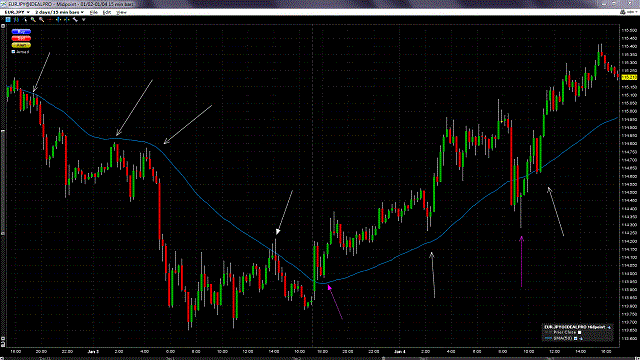Click the chart-type grid icon in the toolbar

(x=8, y=20)
